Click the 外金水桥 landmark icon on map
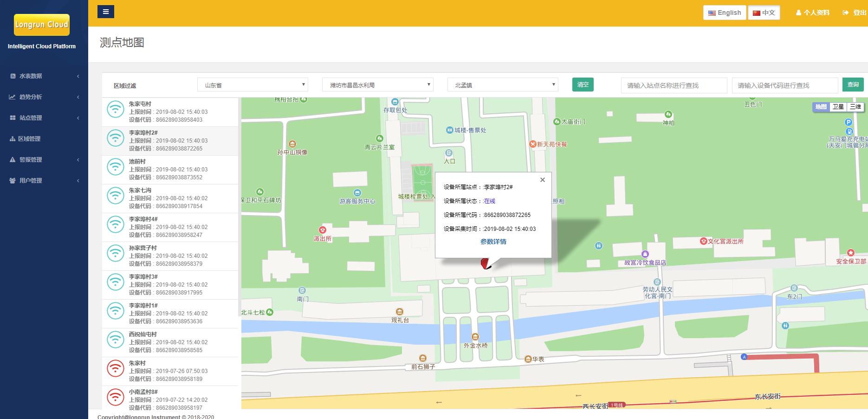The width and height of the screenshot is (868, 419). (x=475, y=337)
